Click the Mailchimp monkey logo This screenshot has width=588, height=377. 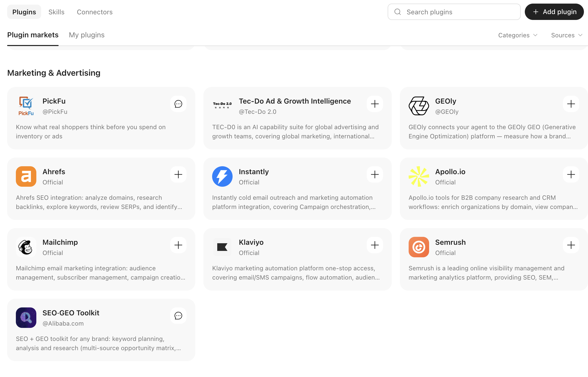(26, 247)
